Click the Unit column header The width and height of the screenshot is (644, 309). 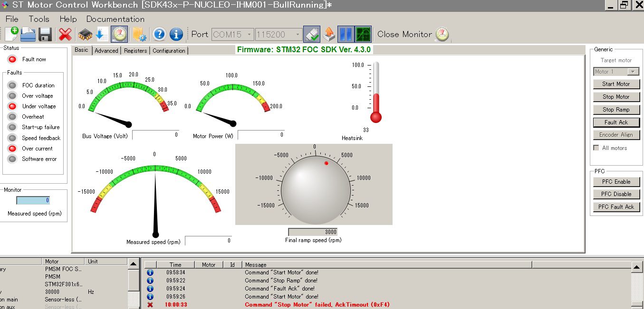[x=106, y=262]
